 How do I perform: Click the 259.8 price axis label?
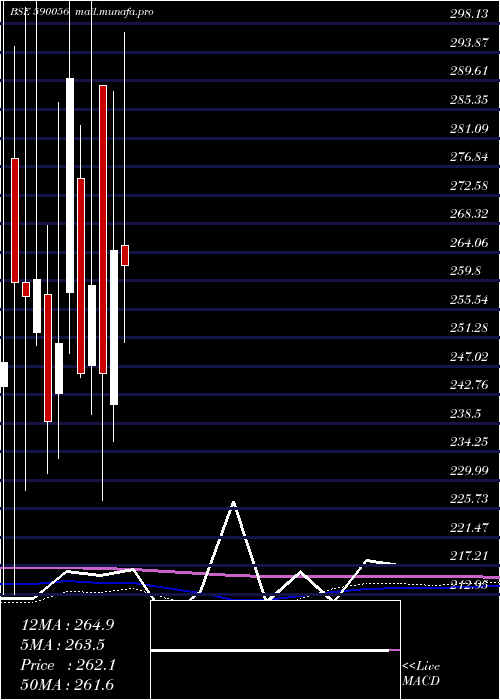[x=465, y=271]
